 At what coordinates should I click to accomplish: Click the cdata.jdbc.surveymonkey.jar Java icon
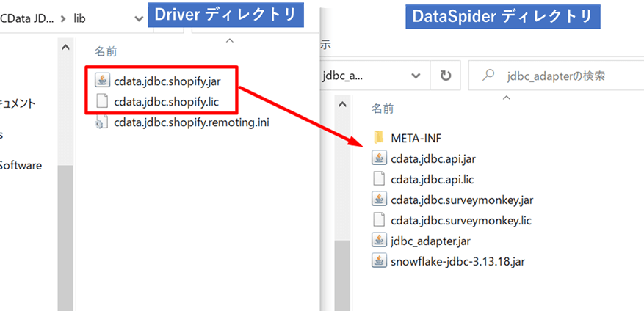379,200
